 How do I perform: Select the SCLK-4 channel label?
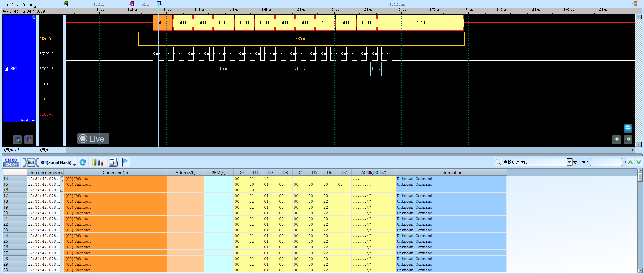point(46,54)
